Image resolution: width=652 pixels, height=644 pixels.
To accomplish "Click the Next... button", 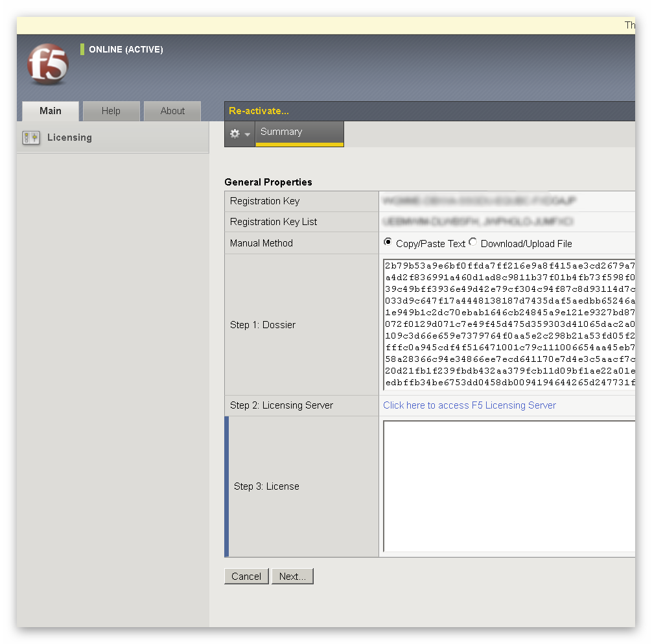I will pyautogui.click(x=292, y=576).
